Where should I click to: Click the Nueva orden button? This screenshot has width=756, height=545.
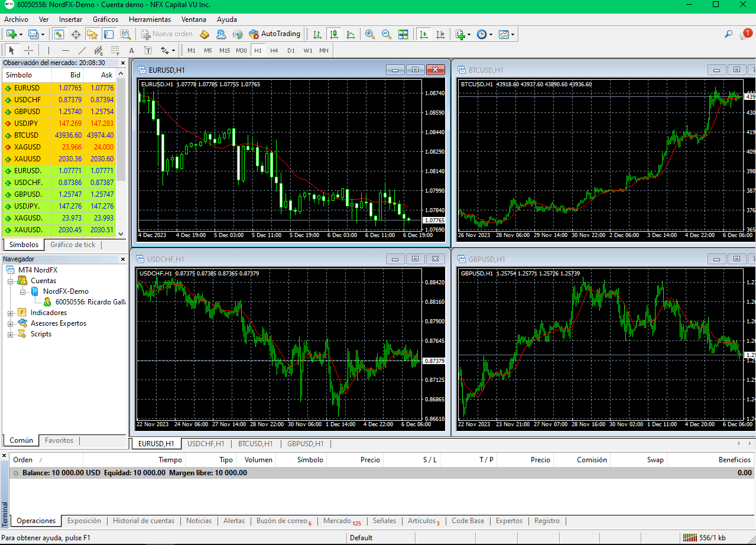pyautogui.click(x=167, y=34)
